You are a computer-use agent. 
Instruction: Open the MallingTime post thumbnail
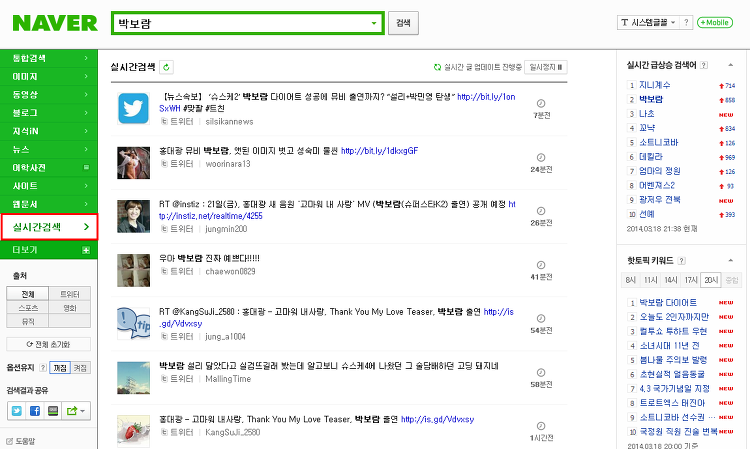pos(133,378)
